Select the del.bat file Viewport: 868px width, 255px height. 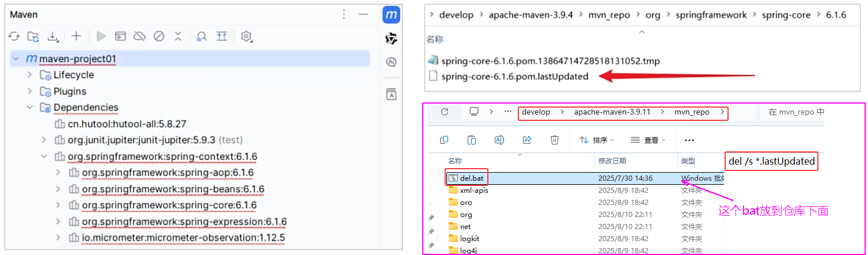472,178
